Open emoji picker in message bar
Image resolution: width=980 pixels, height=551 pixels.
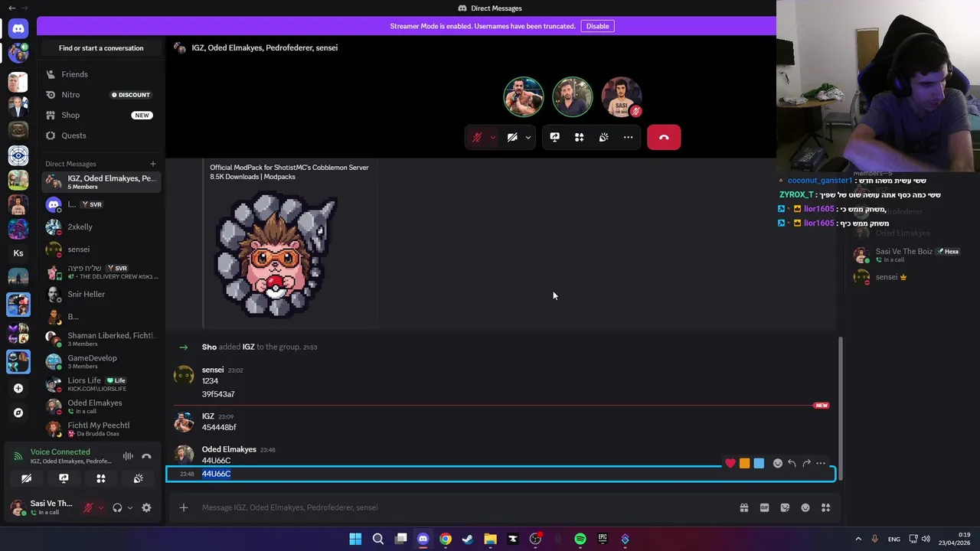pyautogui.click(x=805, y=507)
